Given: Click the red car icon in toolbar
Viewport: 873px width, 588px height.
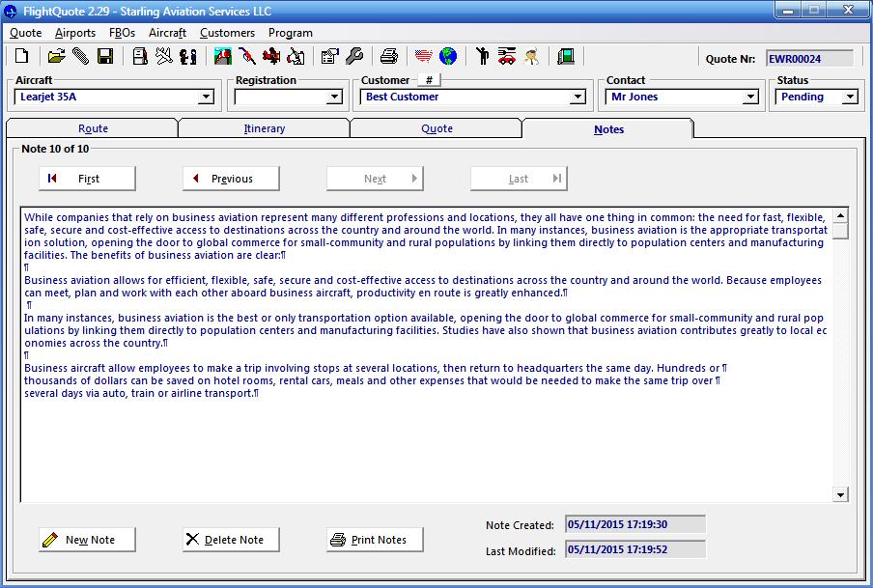Looking at the screenshot, I should (x=507, y=57).
